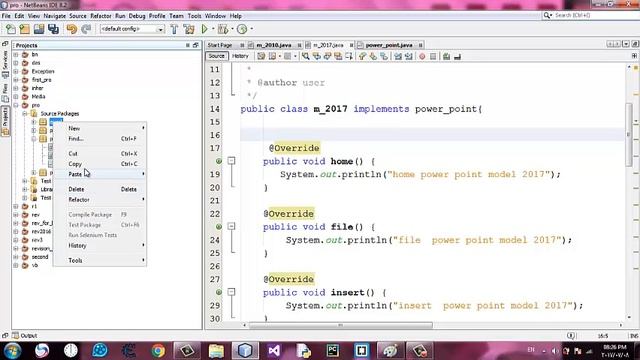This screenshot has width=640, height=360.
Task: Click the editor vertical scrollbar thumb
Action: (x=629, y=135)
